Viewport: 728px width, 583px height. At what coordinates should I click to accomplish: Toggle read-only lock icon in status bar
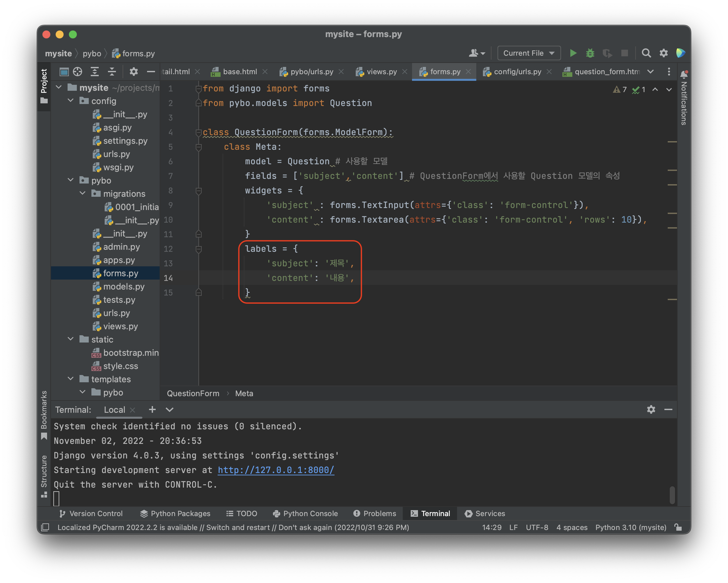pos(678,527)
